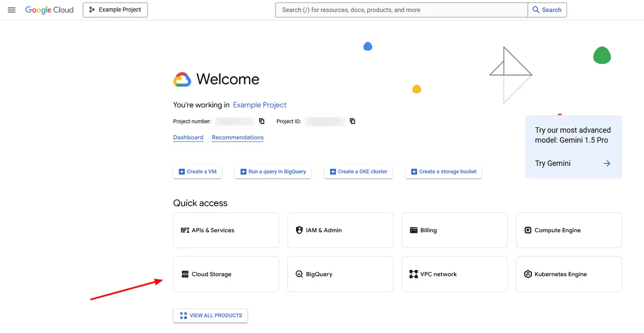Open the Cloud Storage card
Viewport: 644px width, 333px height.
(x=226, y=274)
